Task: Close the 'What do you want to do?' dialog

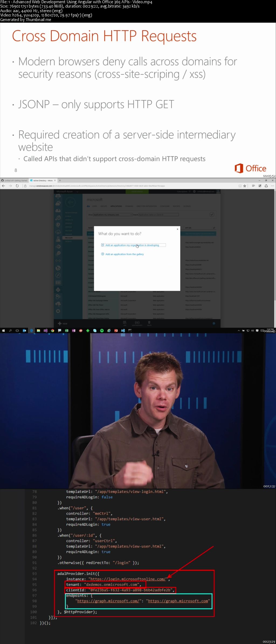Action: (x=177, y=229)
